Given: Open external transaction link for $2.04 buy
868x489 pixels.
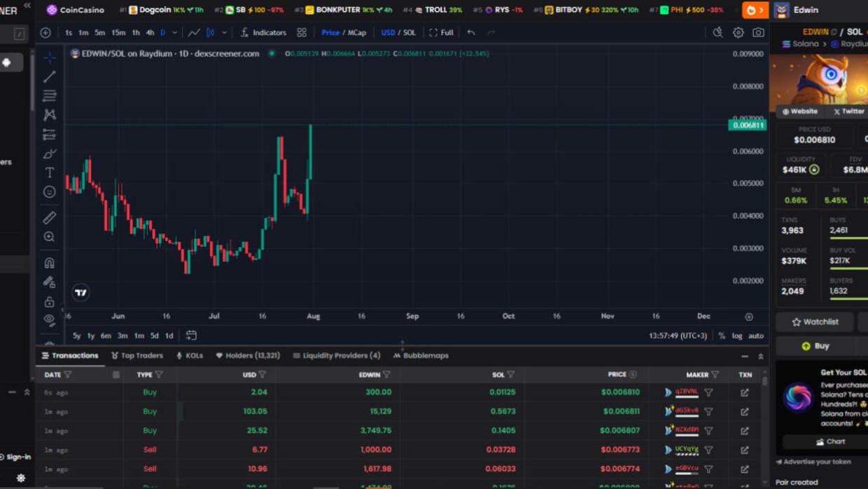Looking at the screenshot, I should pyautogui.click(x=745, y=393).
